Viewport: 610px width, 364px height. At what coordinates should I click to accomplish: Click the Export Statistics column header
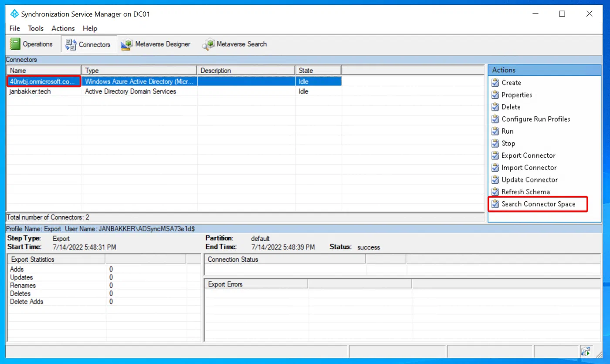click(57, 260)
